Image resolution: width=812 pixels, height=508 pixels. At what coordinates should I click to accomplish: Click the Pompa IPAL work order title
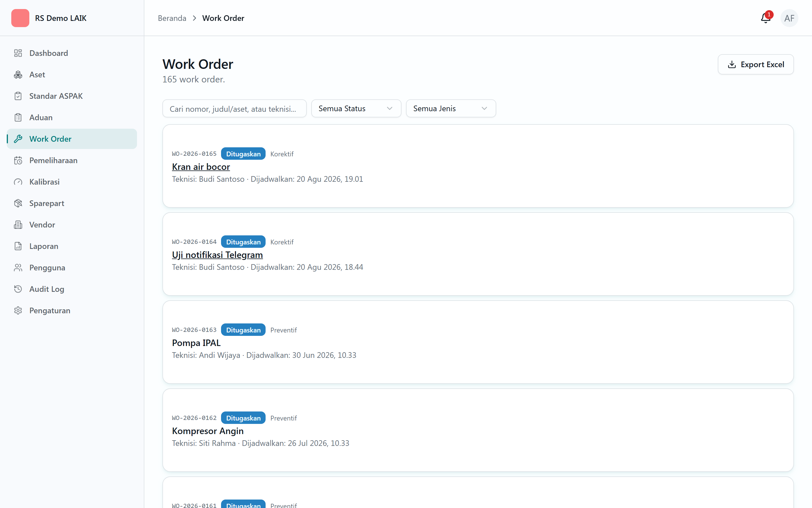196,343
